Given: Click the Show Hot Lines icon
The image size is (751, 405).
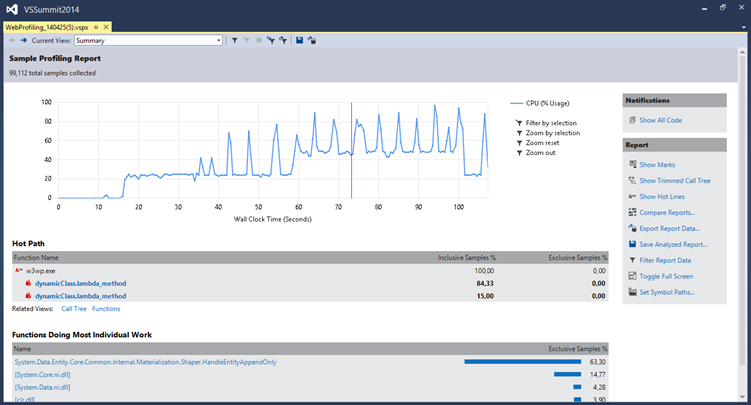Looking at the screenshot, I should pos(632,196).
